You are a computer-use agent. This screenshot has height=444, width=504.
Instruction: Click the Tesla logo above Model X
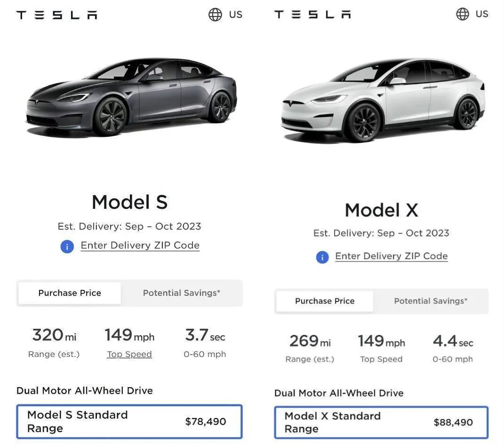(x=312, y=15)
